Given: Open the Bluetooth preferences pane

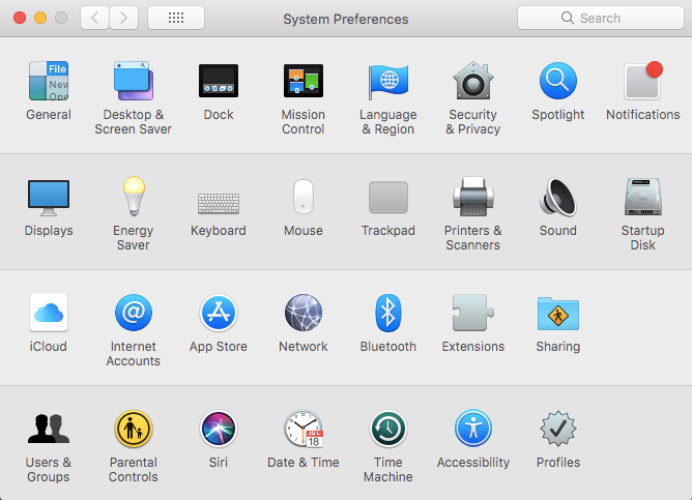Looking at the screenshot, I should tap(388, 313).
